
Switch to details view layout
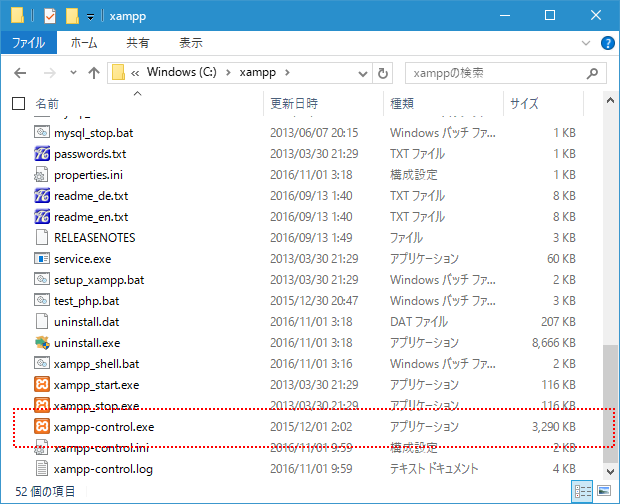pos(582,491)
